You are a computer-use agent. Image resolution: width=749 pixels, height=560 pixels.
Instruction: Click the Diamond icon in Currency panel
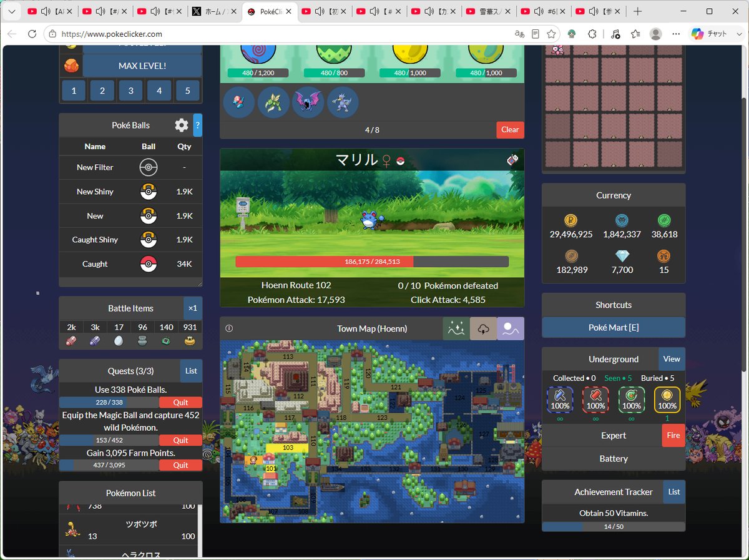point(622,256)
